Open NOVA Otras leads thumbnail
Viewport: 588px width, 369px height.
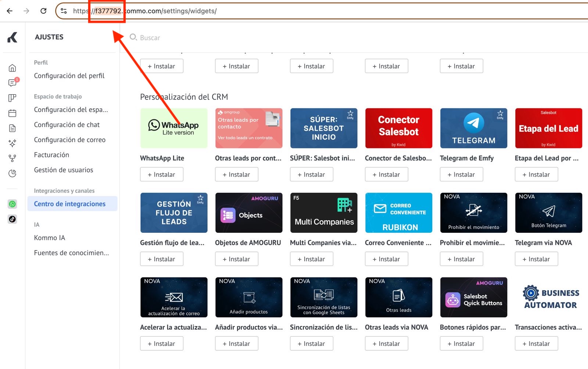pos(399,297)
